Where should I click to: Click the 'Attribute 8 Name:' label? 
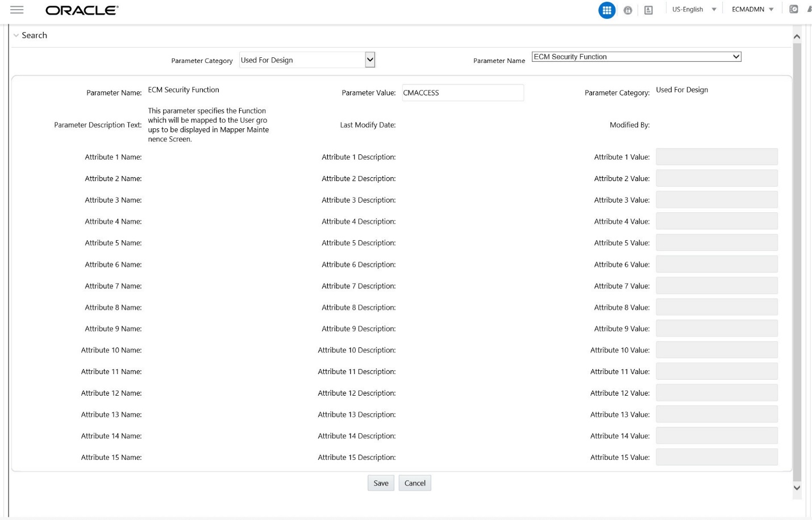[x=113, y=307]
